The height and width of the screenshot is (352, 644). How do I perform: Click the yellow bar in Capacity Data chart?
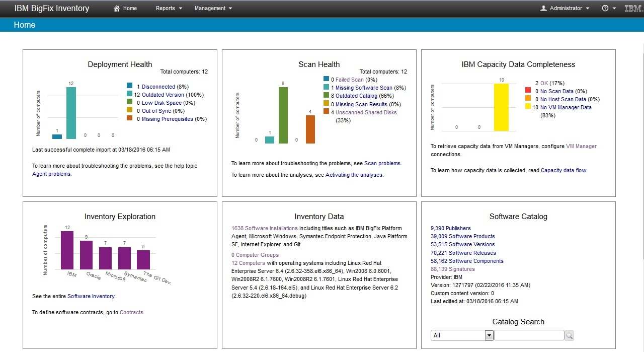(501, 107)
